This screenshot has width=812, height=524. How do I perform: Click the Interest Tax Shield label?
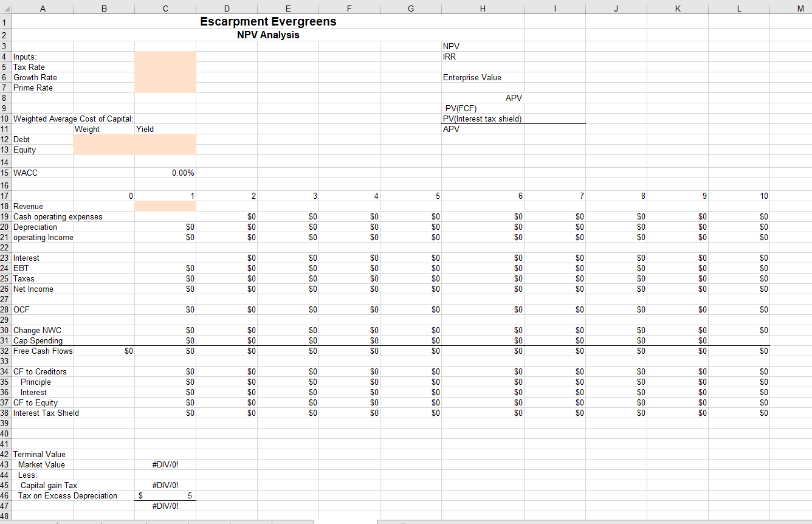[x=46, y=413]
